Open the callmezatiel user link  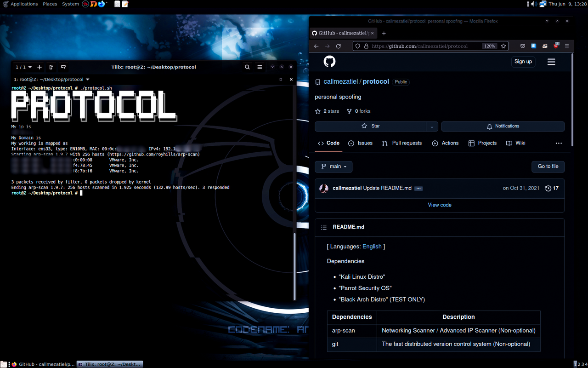(x=341, y=81)
